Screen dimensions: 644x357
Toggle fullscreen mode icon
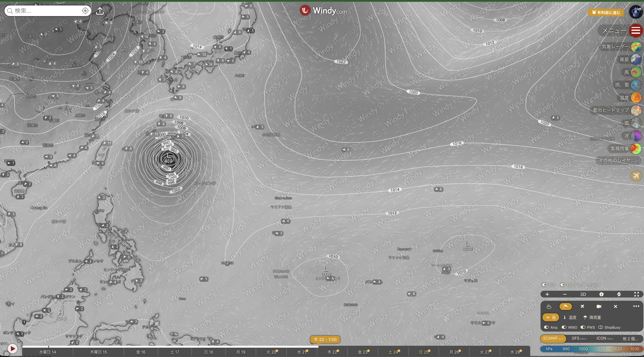point(636,294)
